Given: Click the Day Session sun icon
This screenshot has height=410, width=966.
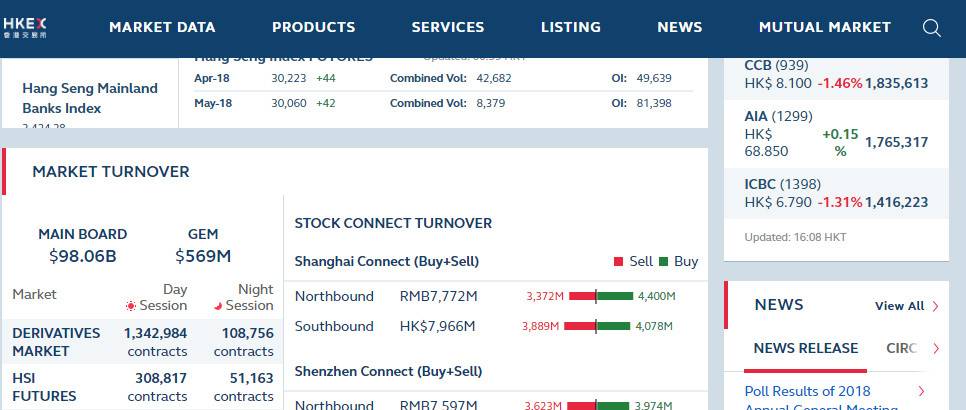Looking at the screenshot, I should (x=130, y=306).
